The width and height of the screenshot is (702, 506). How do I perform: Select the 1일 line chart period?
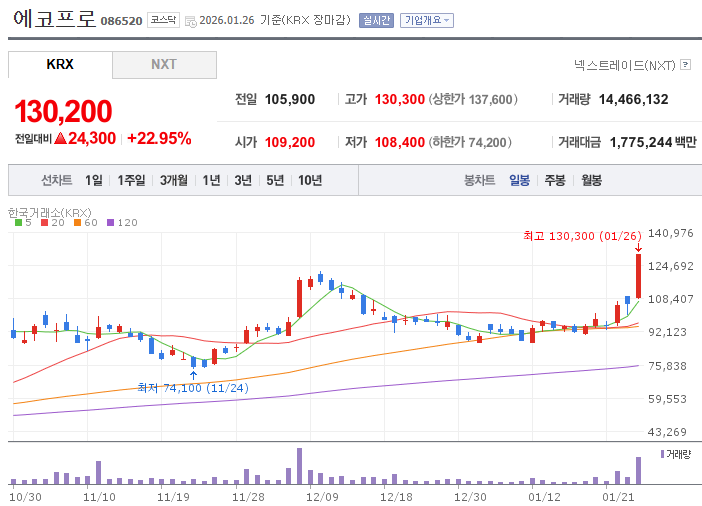[94, 180]
